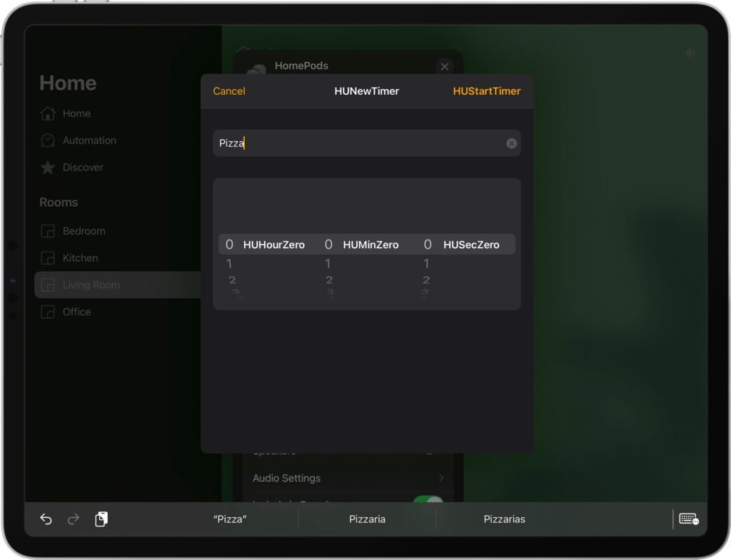Click the Automation clock icon

point(48,141)
